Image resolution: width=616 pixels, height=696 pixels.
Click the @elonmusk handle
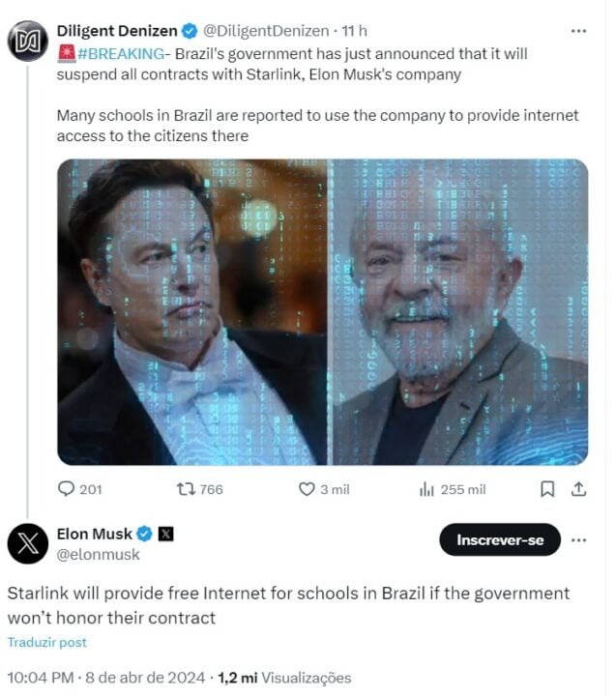99,555
